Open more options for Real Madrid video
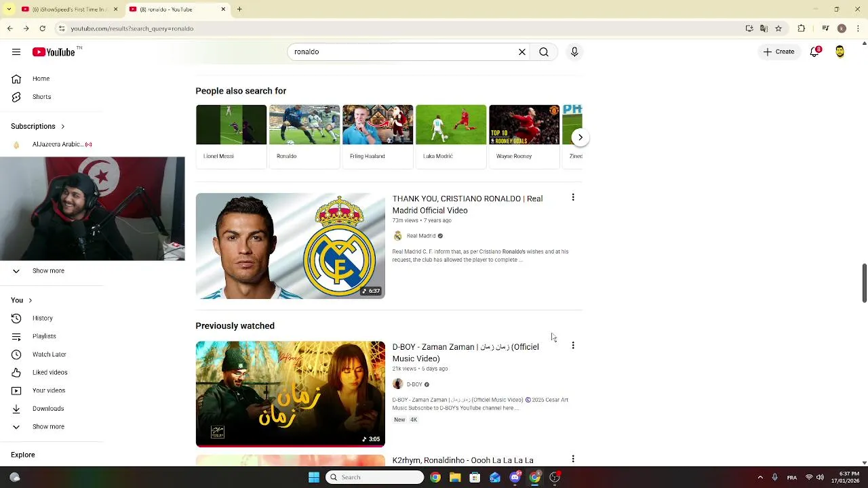 573,197
